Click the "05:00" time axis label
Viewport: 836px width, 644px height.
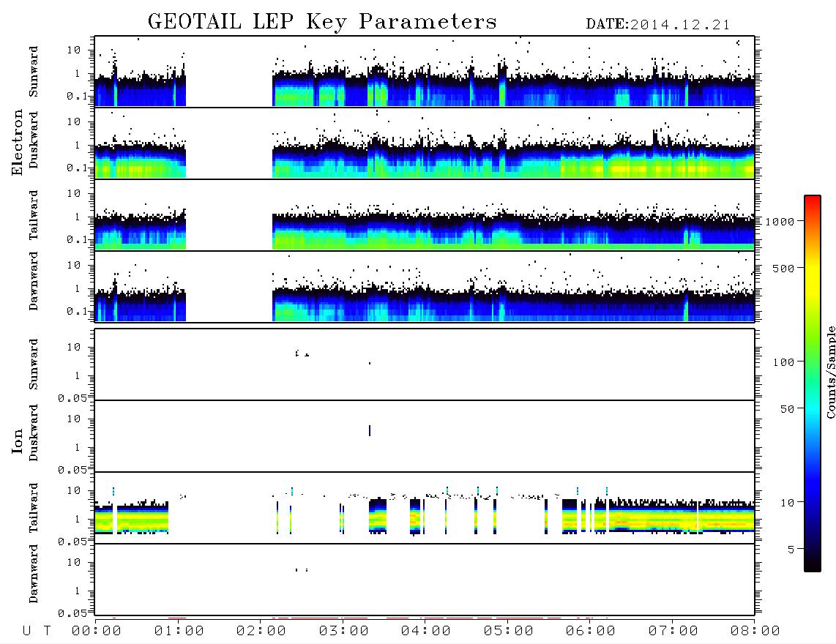pos(509,631)
